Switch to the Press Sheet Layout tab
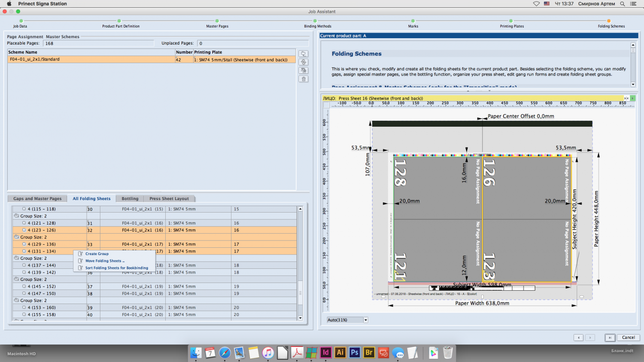This screenshot has width=644, height=362. (169, 199)
